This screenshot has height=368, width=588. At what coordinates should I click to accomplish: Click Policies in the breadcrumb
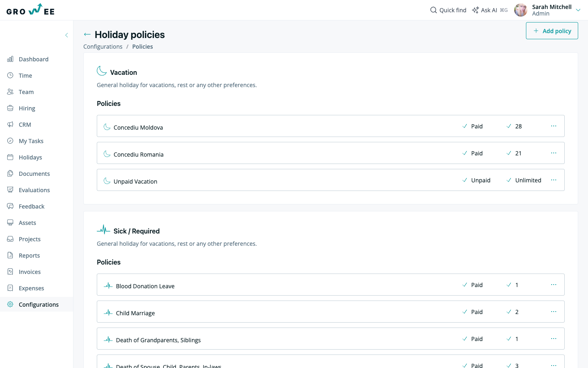coord(143,47)
